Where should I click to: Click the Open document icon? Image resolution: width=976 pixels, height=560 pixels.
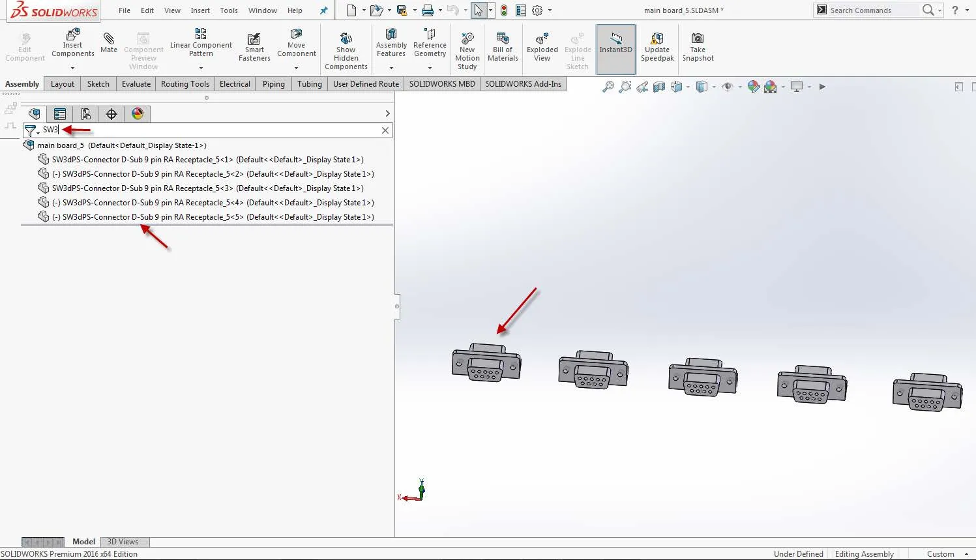pyautogui.click(x=376, y=10)
